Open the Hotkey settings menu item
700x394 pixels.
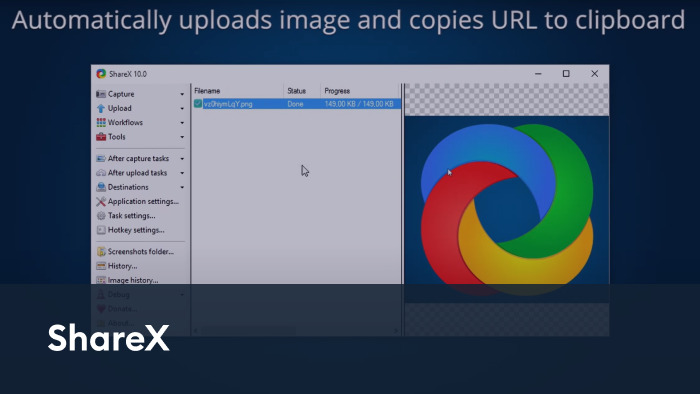pos(130,230)
